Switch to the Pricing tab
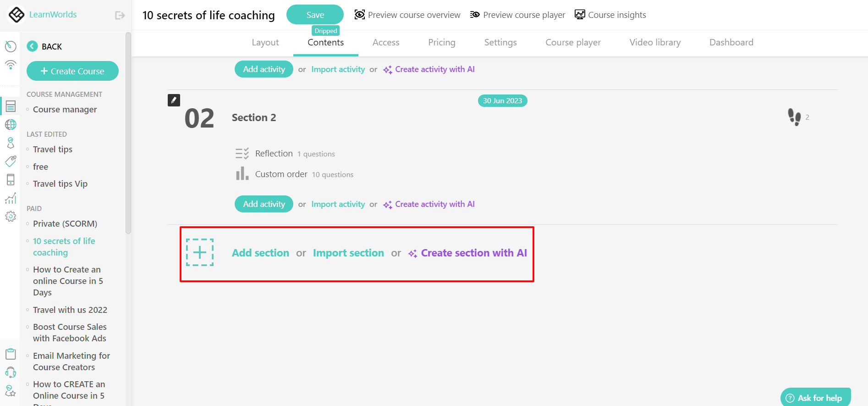Viewport: 868px width, 406px height. point(441,42)
